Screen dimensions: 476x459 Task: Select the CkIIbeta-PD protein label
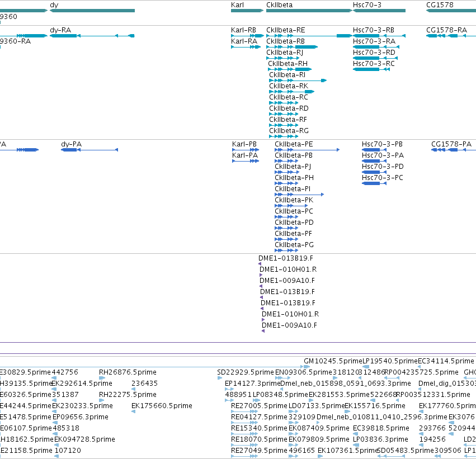tap(294, 223)
